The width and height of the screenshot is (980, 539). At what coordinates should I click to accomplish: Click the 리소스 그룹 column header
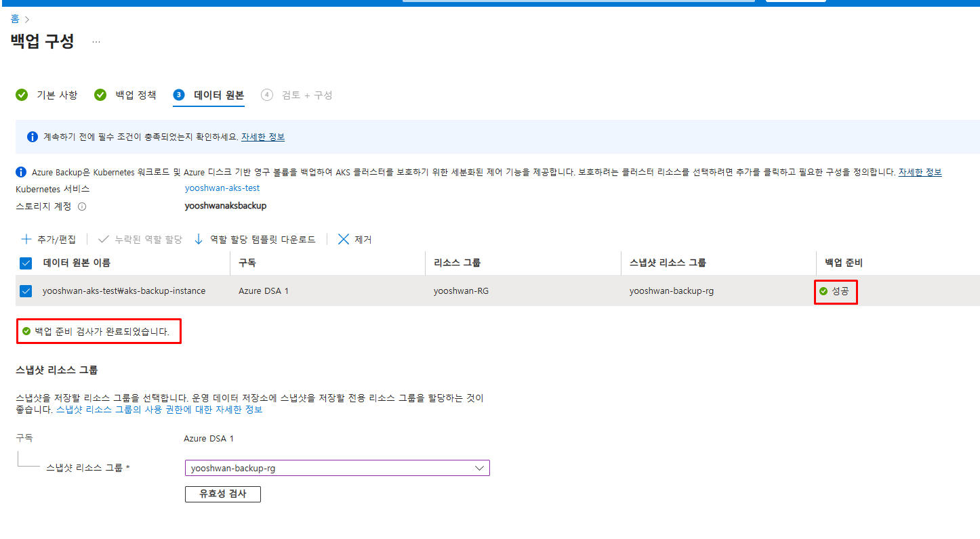(x=457, y=263)
